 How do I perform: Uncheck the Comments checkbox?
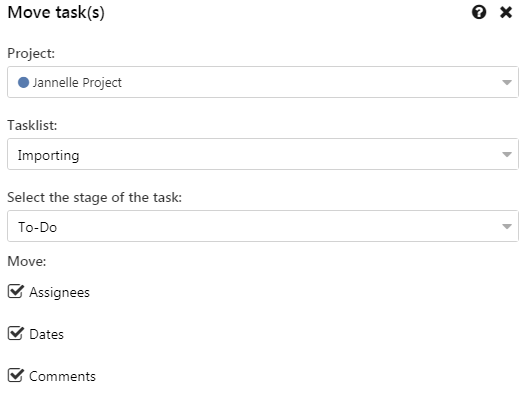coord(15,375)
